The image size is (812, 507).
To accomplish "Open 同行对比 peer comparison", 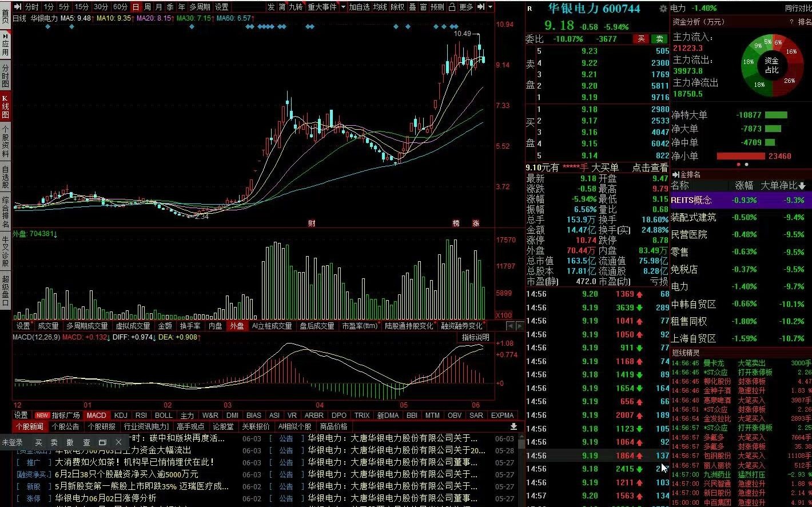I will click(x=798, y=8).
